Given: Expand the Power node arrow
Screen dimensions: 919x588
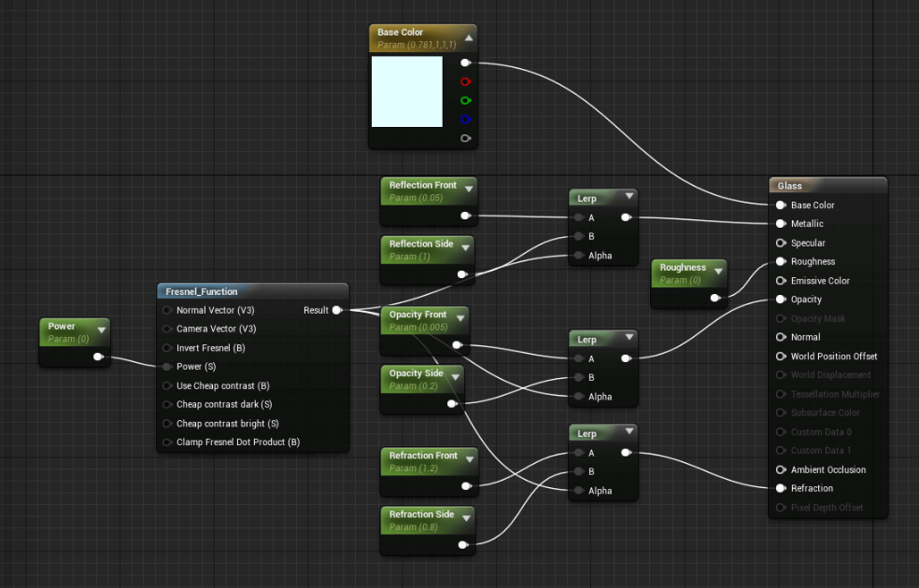Looking at the screenshot, I should 102,330.
